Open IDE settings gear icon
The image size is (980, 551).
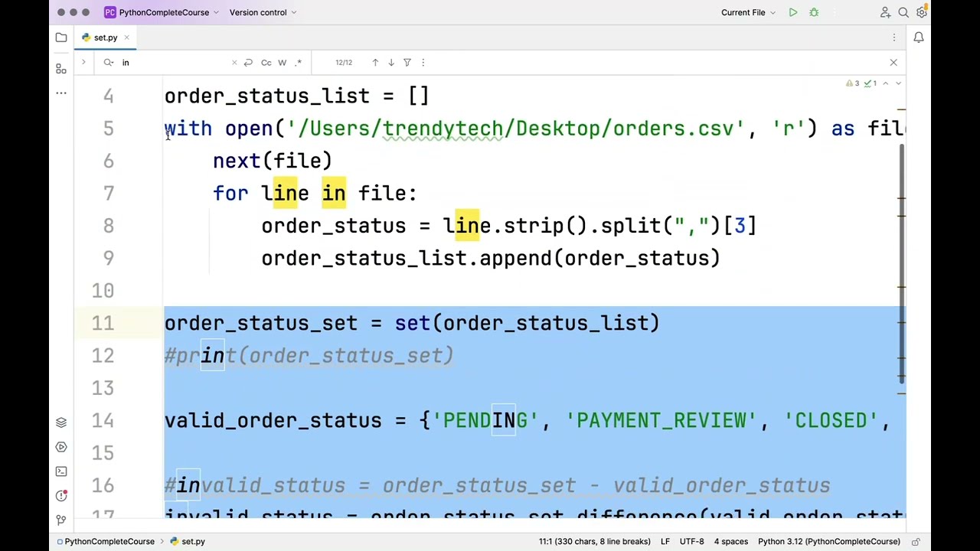pos(922,12)
